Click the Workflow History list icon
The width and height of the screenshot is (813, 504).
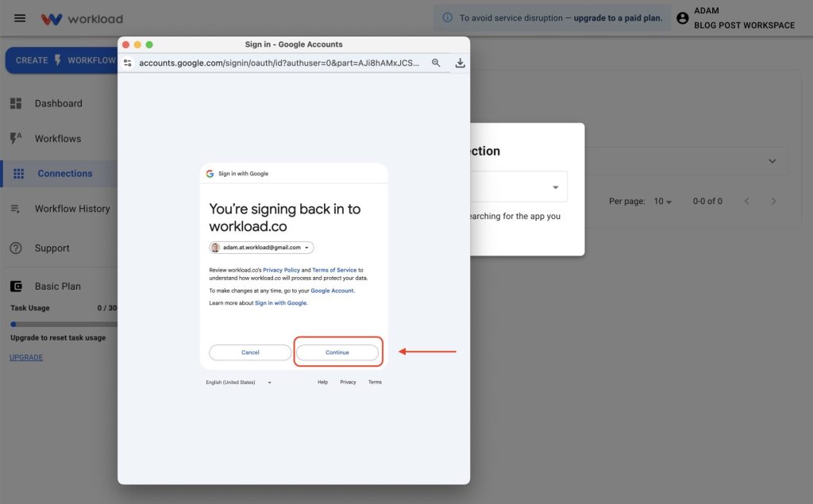click(x=16, y=209)
